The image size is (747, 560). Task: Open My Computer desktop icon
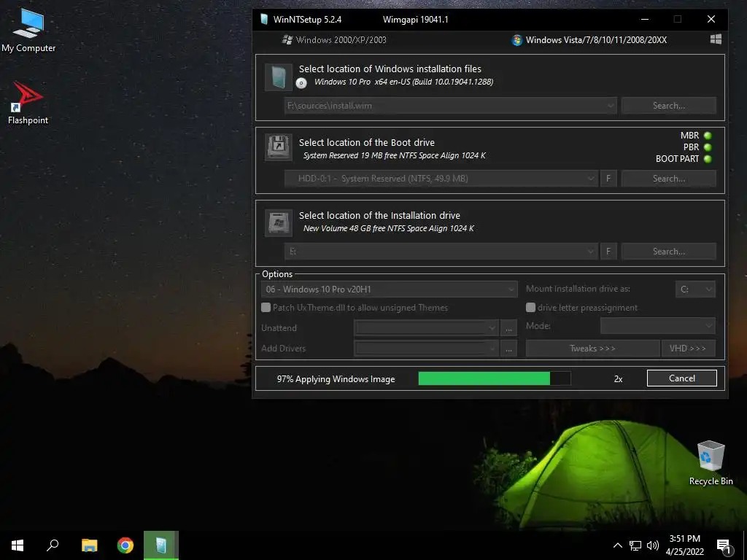(28, 31)
